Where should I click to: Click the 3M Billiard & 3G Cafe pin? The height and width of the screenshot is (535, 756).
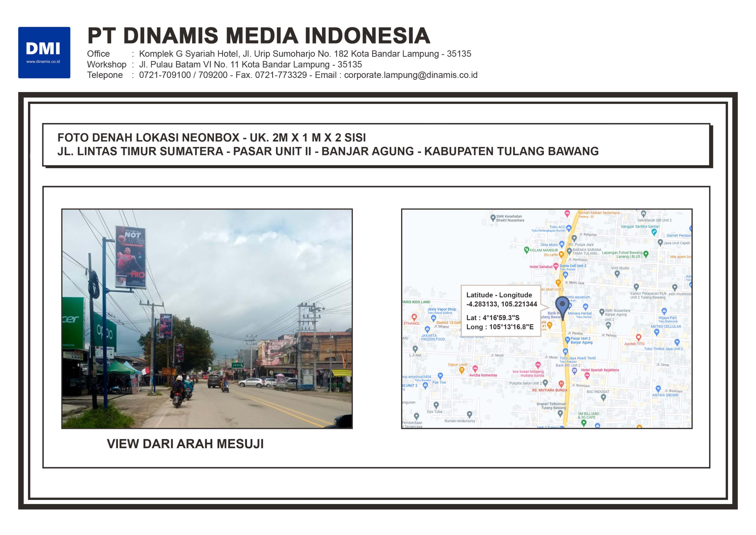tap(584, 423)
